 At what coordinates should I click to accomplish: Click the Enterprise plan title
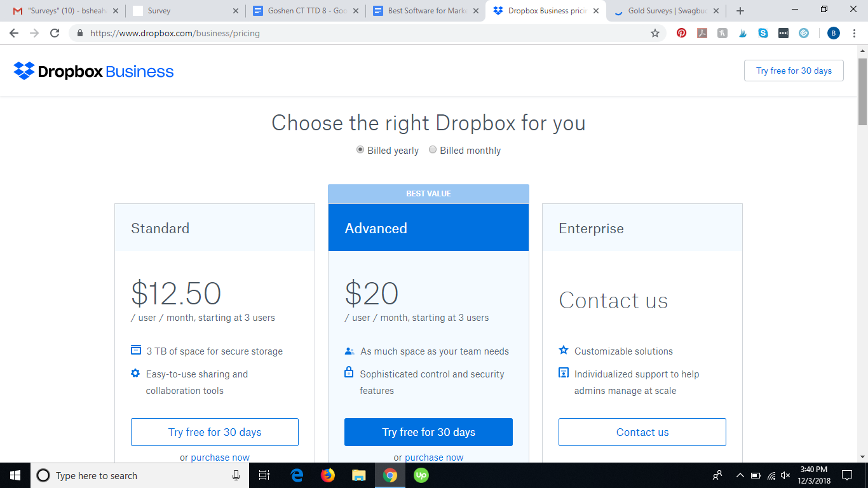click(x=591, y=228)
